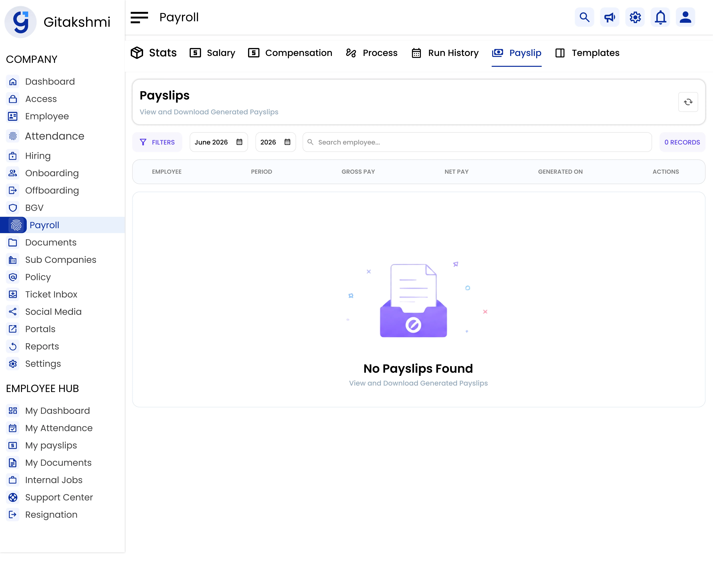Click the Support Center lifebuoy icon
Screen dimensions: 713x588
(x=13, y=497)
